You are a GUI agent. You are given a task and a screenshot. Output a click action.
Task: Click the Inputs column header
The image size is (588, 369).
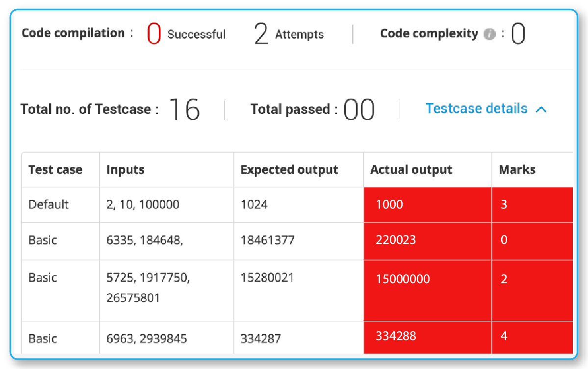point(126,169)
